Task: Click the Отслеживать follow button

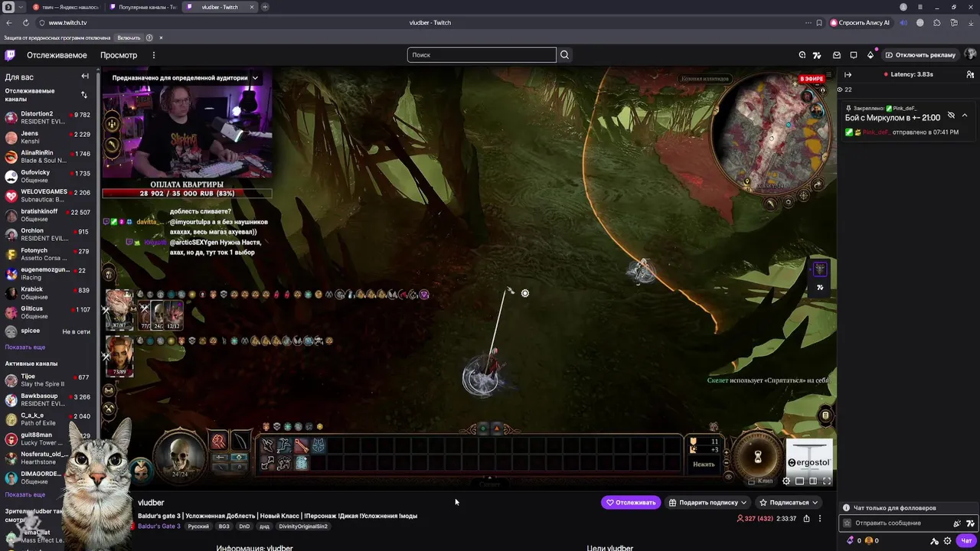Action: (x=631, y=503)
